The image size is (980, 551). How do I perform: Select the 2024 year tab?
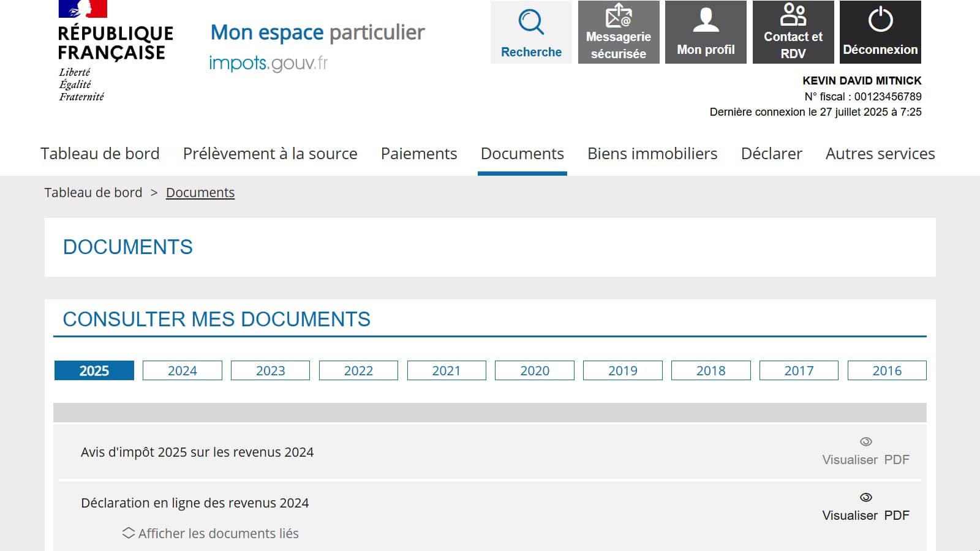[183, 370]
